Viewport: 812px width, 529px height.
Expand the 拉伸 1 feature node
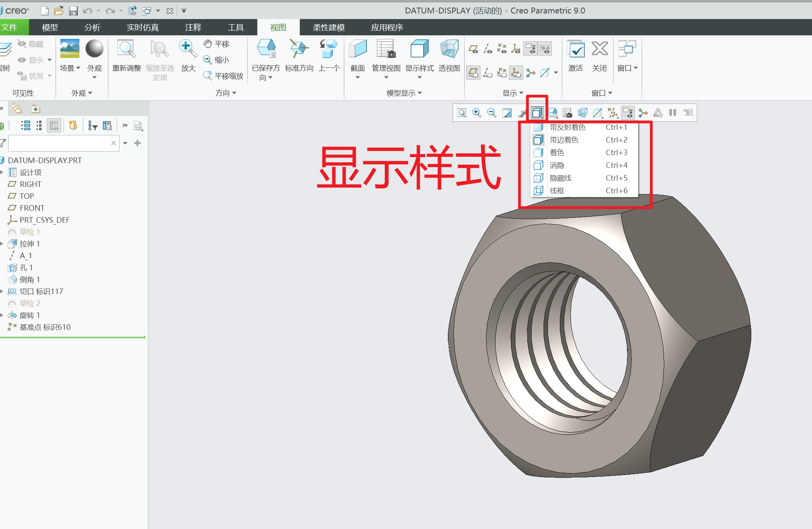coord(2,244)
